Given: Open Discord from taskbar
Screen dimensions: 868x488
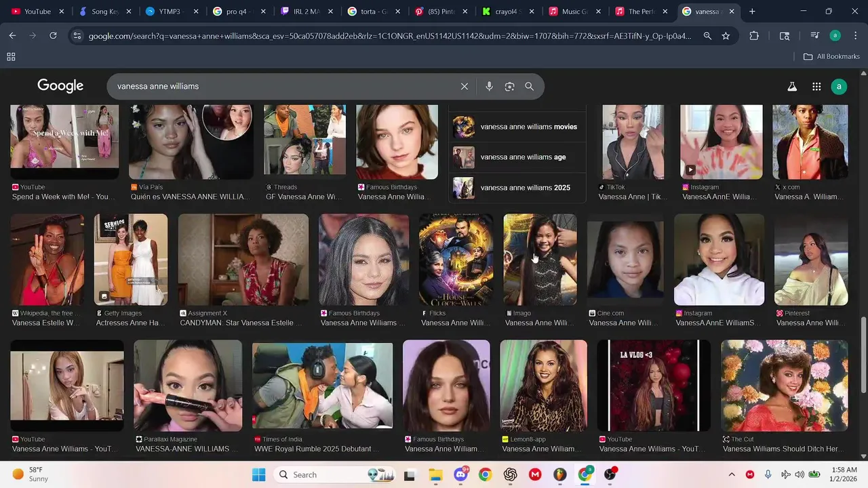Looking at the screenshot, I should click(461, 474).
